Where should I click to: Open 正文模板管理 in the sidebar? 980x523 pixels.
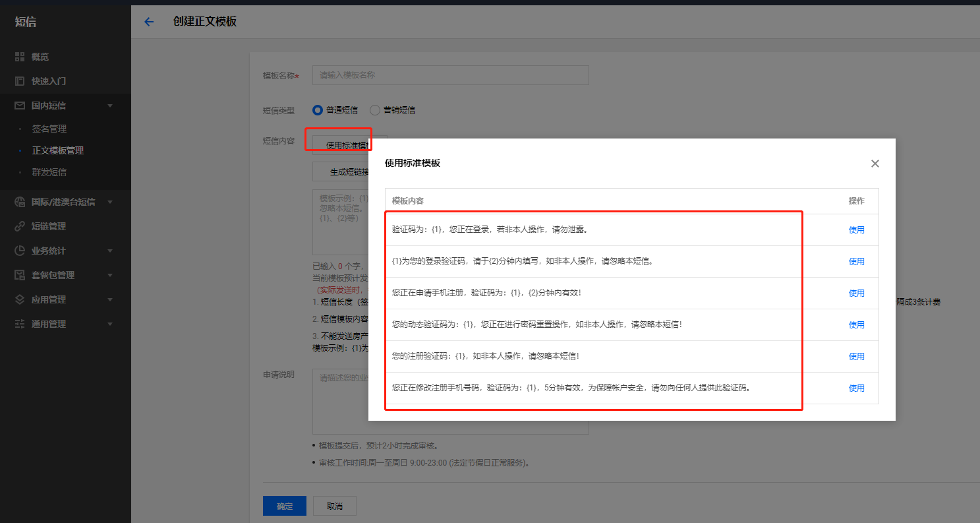[58, 150]
